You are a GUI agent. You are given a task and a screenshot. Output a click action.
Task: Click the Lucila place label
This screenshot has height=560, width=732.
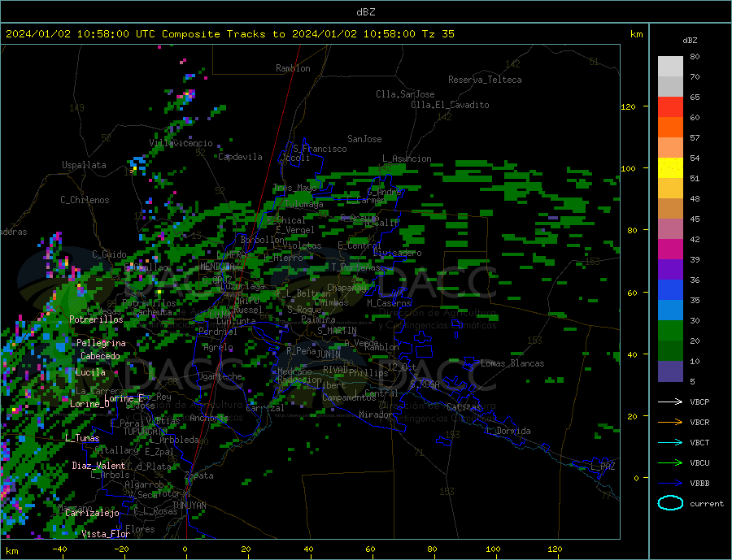pos(90,372)
